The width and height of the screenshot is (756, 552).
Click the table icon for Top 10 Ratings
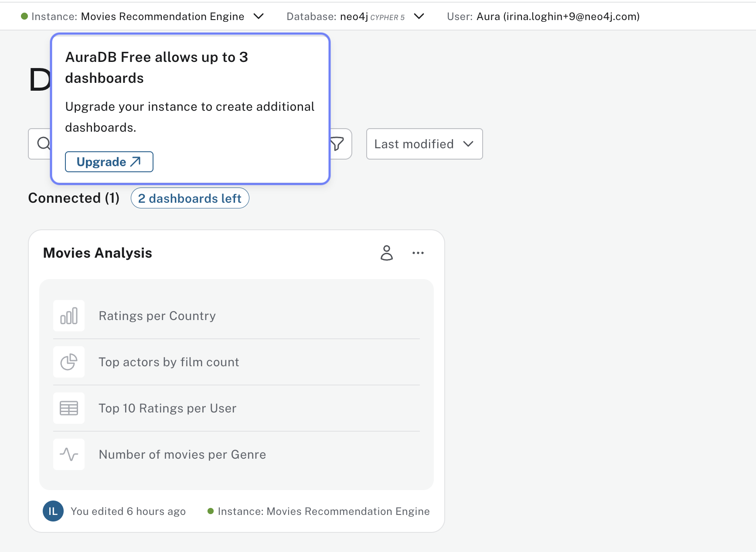coord(69,408)
